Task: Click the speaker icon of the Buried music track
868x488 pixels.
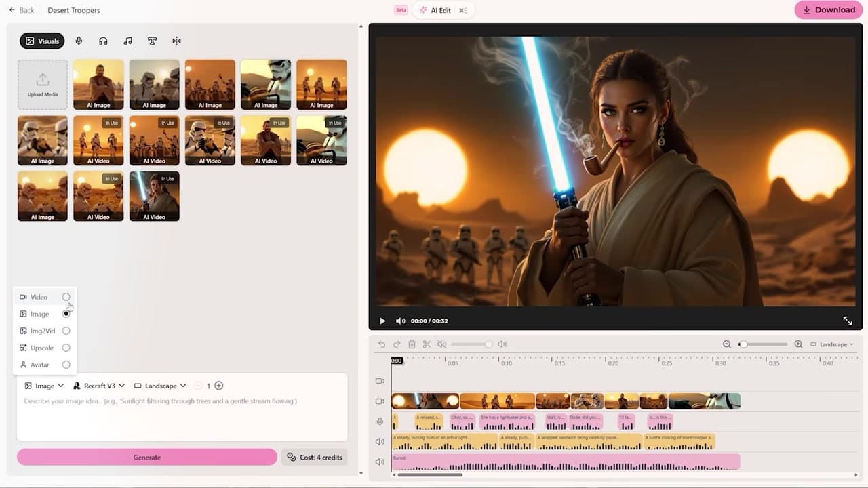Action: 380,462
